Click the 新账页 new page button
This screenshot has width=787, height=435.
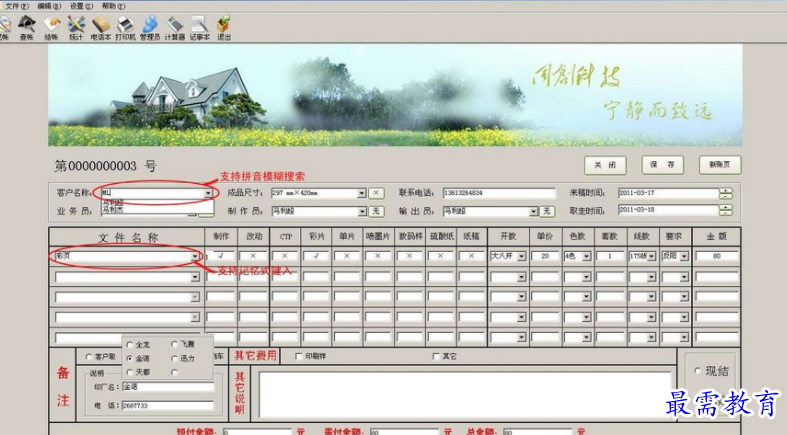pyautogui.click(x=720, y=165)
